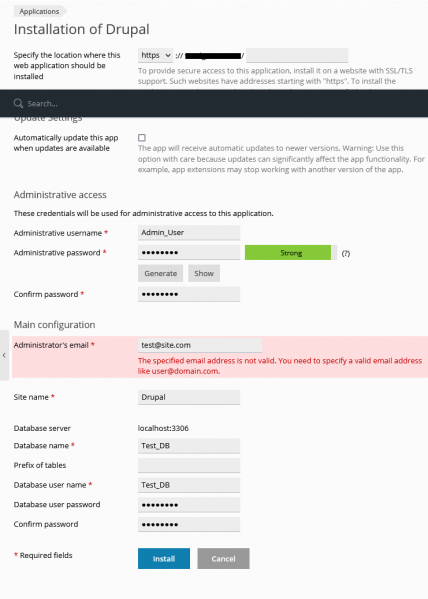Click the Generate password button
Screen dimensions: 428x599
(160, 273)
